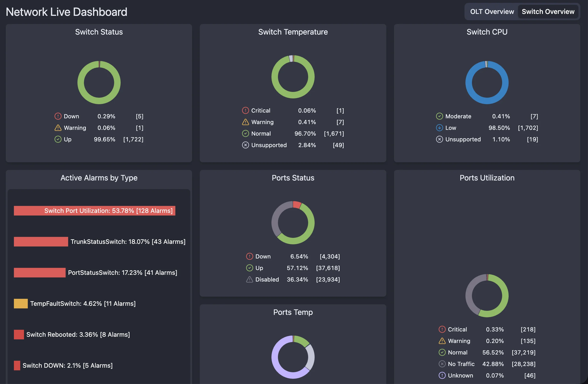Select the Switch Overview tab
The height and width of the screenshot is (384, 588).
(x=548, y=11)
